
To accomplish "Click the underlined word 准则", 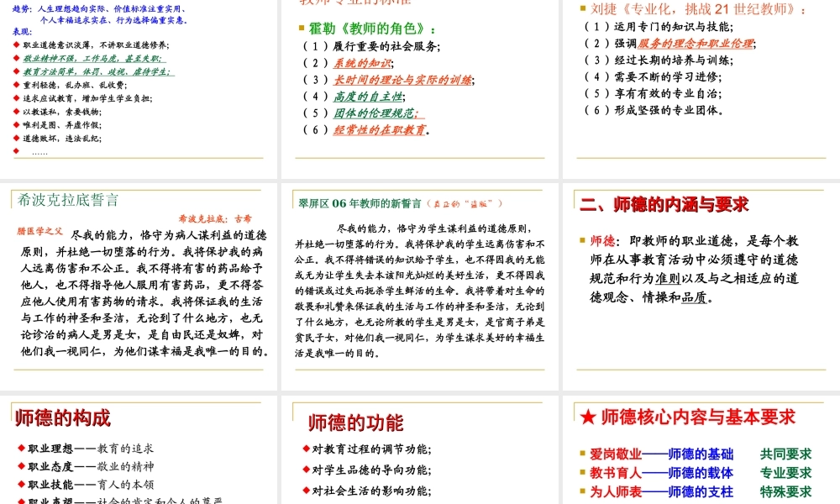I will (x=668, y=279).
